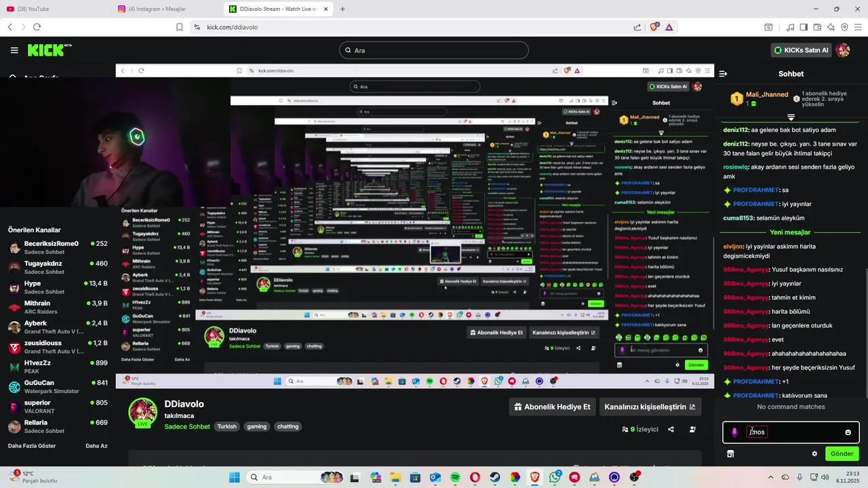Image resolution: width=868 pixels, height=488 pixels.
Task: Open Mithrain channel
Action: pyautogui.click(x=58, y=307)
